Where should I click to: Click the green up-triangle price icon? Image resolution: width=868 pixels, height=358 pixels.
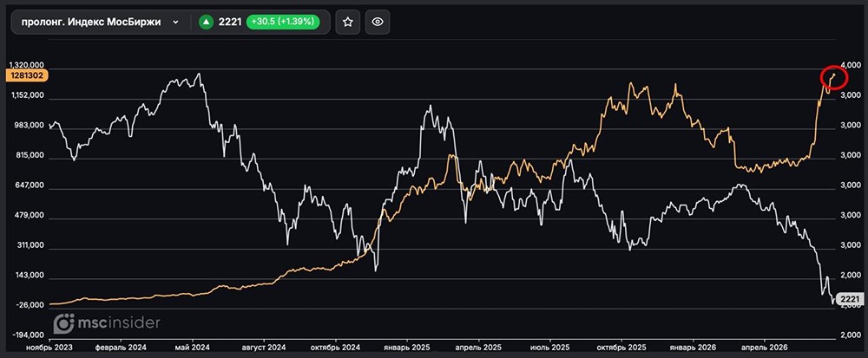click(207, 22)
